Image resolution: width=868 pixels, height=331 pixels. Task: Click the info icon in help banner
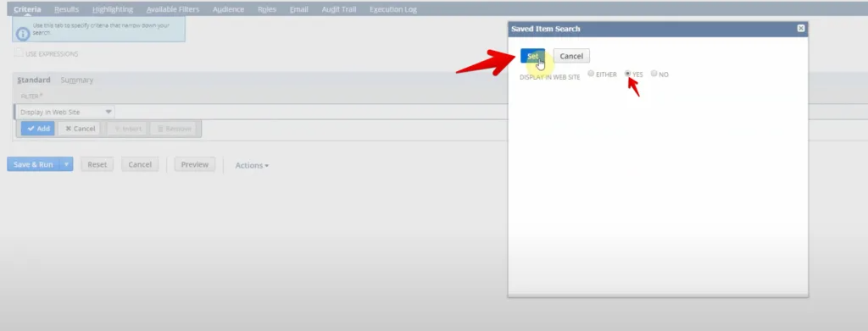(x=23, y=34)
